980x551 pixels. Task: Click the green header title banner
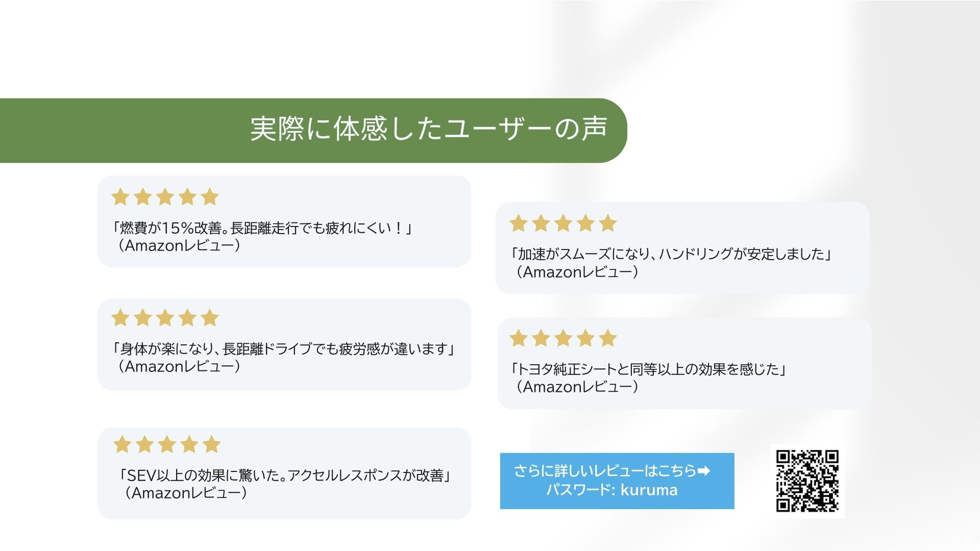[x=313, y=131]
